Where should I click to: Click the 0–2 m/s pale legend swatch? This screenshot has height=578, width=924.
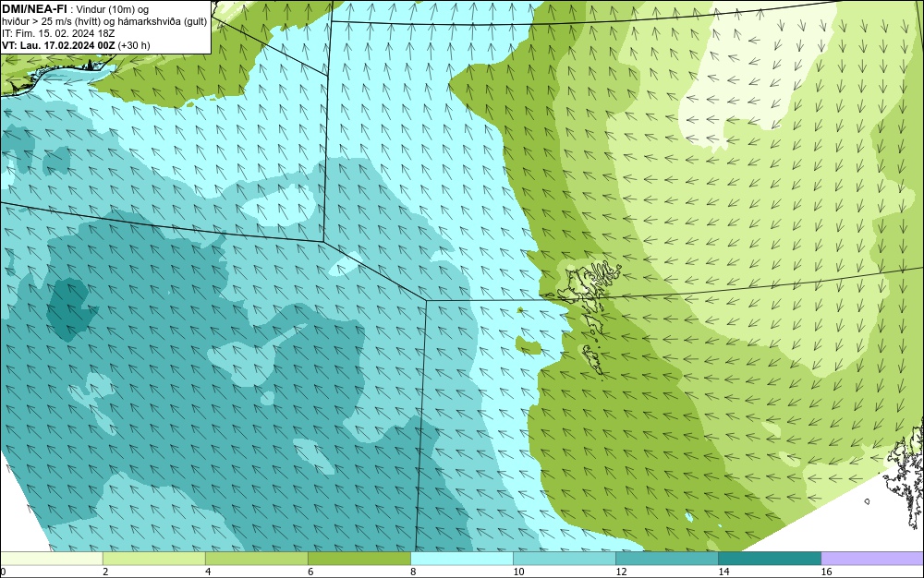[x=51, y=559]
